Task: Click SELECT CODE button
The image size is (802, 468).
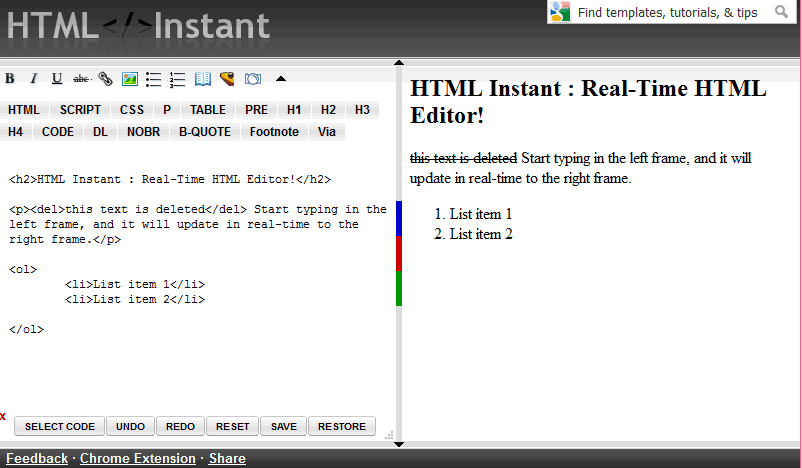Action: (x=60, y=427)
